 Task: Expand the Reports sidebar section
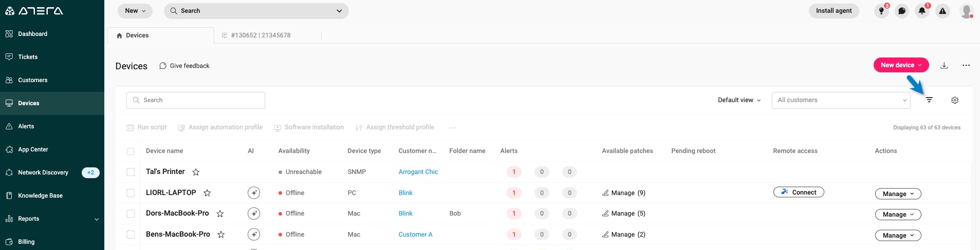tap(52, 219)
